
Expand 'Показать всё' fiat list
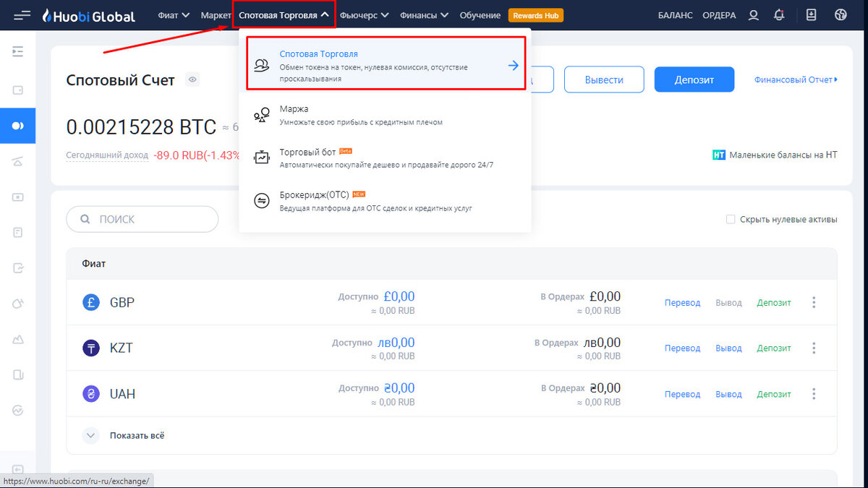pos(124,435)
